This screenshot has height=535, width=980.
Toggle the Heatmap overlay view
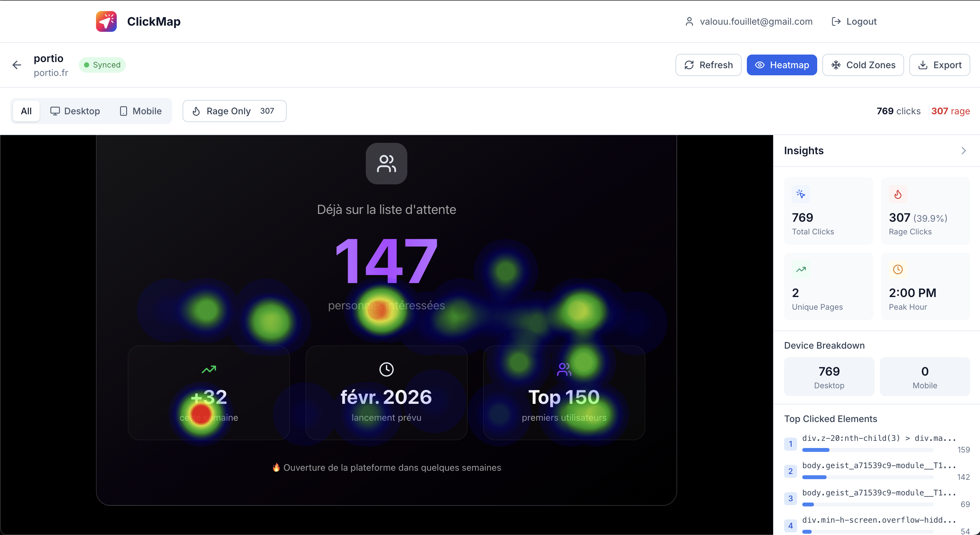pyautogui.click(x=782, y=65)
